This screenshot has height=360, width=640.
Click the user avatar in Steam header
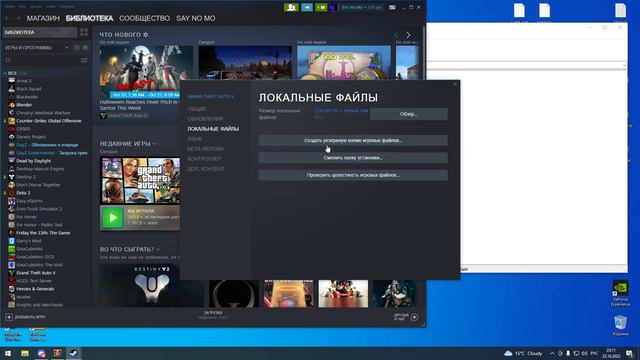[333, 7]
